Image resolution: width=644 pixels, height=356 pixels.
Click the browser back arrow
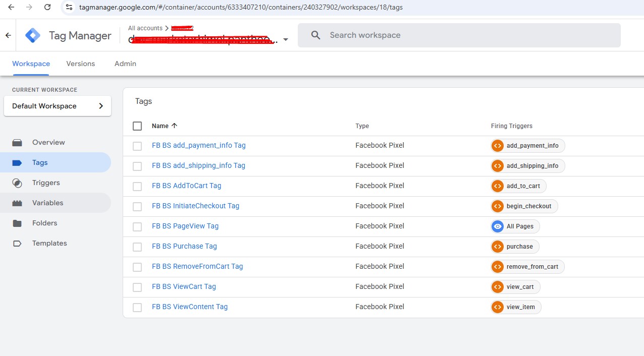point(11,7)
